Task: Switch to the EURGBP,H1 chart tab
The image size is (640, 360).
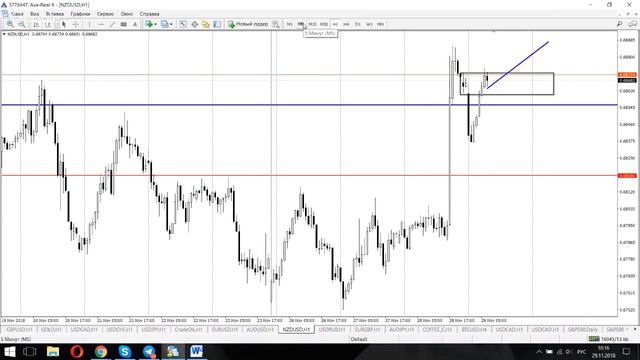Action: click(x=367, y=329)
